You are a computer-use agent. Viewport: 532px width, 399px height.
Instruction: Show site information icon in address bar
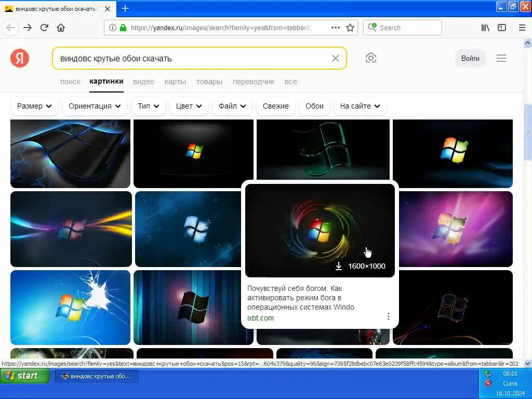pyautogui.click(x=112, y=28)
